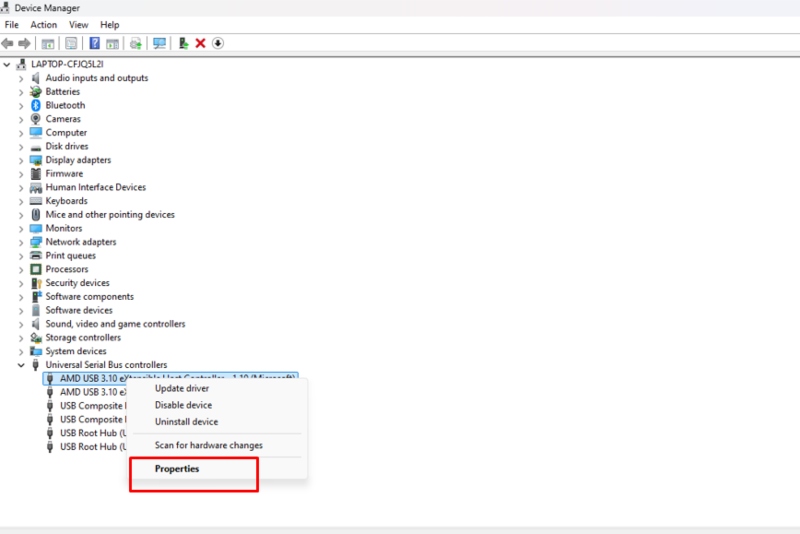Viewport: 800px width, 534px height.
Task: Select Update driver in the context menu
Action: coord(182,388)
